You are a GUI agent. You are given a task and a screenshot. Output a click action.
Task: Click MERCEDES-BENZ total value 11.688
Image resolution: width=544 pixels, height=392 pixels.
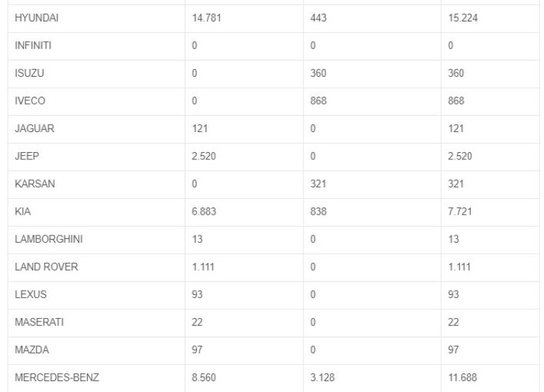pyautogui.click(x=463, y=378)
